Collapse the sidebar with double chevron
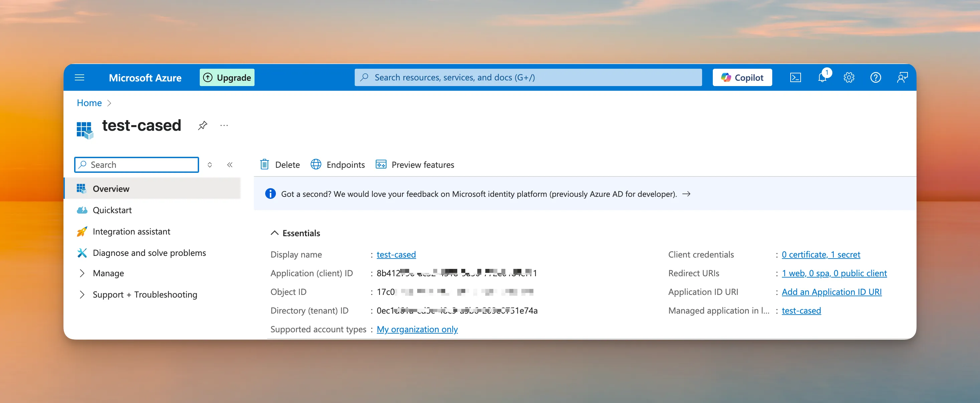This screenshot has height=403, width=980. pyautogui.click(x=230, y=165)
